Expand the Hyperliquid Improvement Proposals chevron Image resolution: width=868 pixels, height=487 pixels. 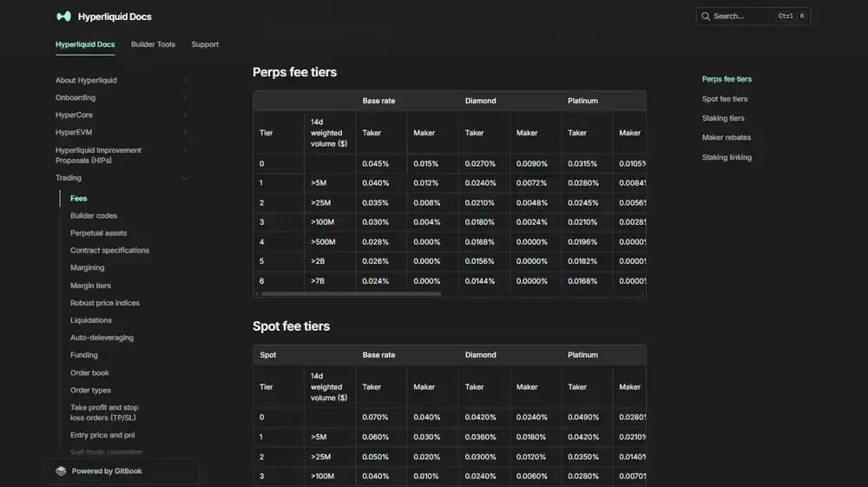pyautogui.click(x=185, y=150)
